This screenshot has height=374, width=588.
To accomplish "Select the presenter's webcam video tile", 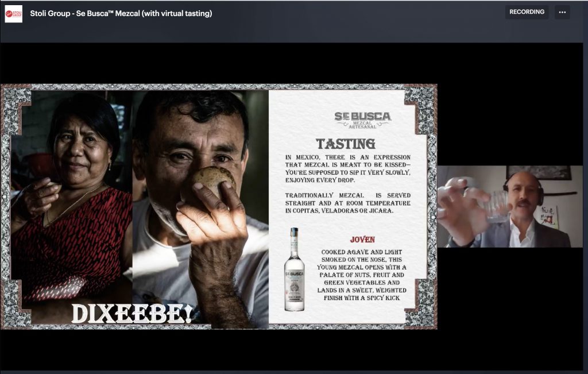I will (x=509, y=207).
